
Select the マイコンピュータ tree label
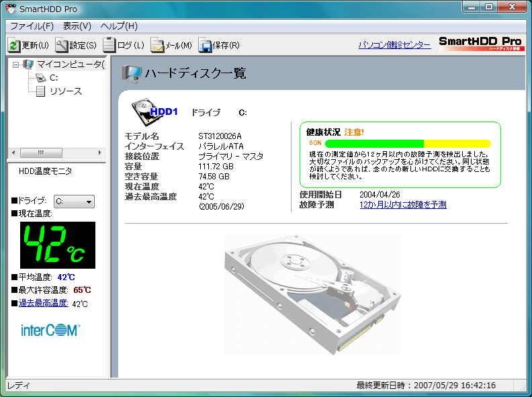71,64
